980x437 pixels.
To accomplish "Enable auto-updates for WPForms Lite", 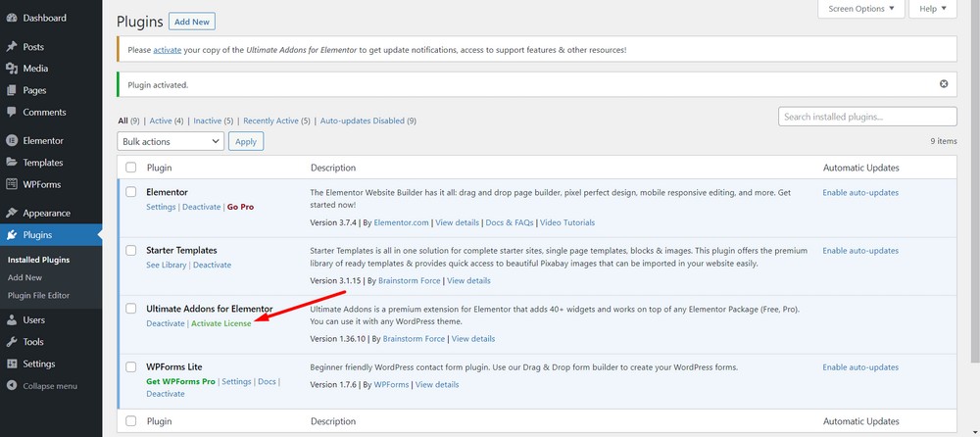I will click(860, 367).
